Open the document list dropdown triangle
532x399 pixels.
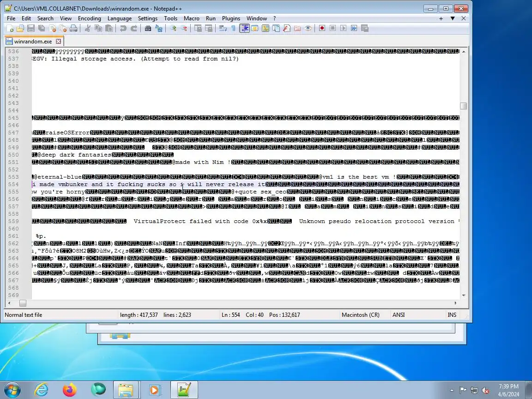point(452,18)
